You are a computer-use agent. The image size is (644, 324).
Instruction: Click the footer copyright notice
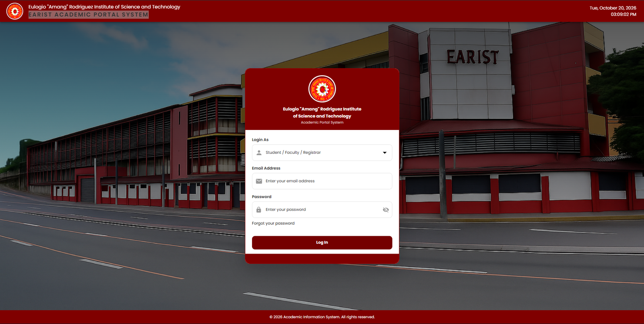click(322, 317)
